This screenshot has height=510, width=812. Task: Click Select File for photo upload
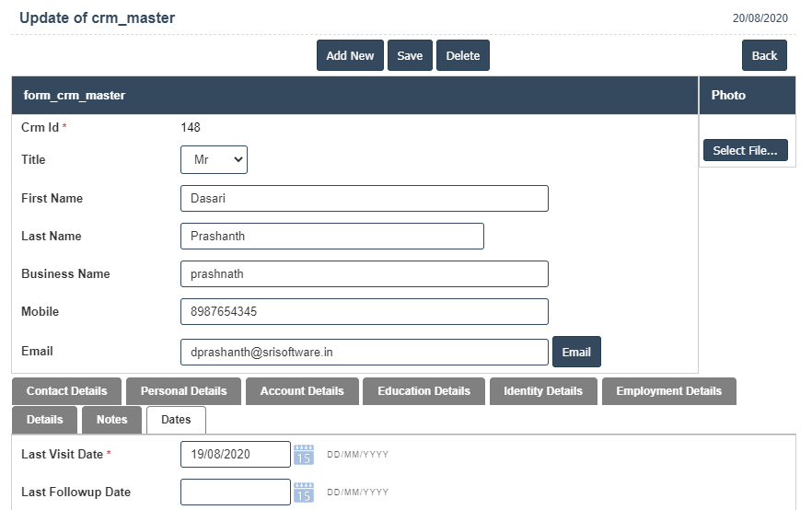pos(745,150)
